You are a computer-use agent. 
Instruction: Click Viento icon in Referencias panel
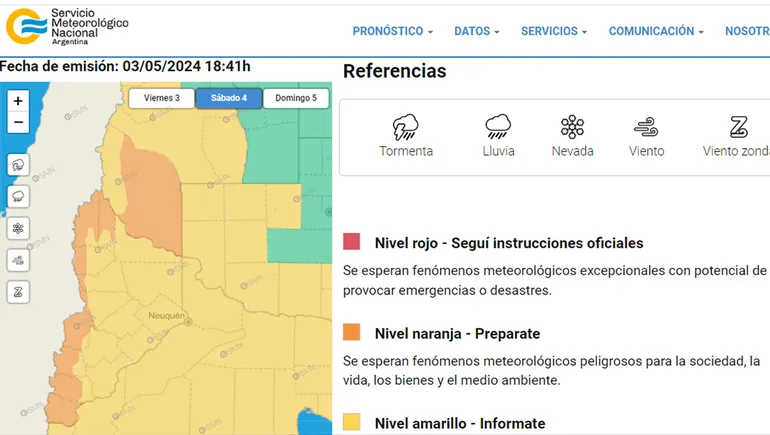pyautogui.click(x=646, y=128)
